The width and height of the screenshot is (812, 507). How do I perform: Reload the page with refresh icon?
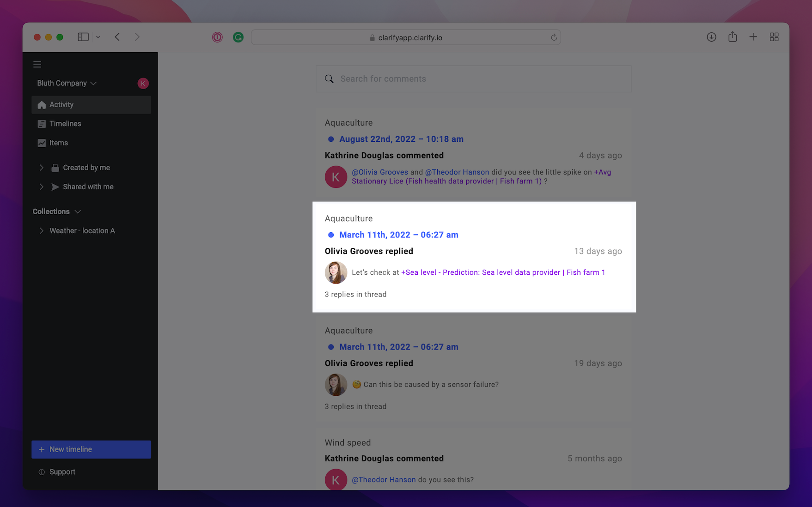click(x=554, y=37)
